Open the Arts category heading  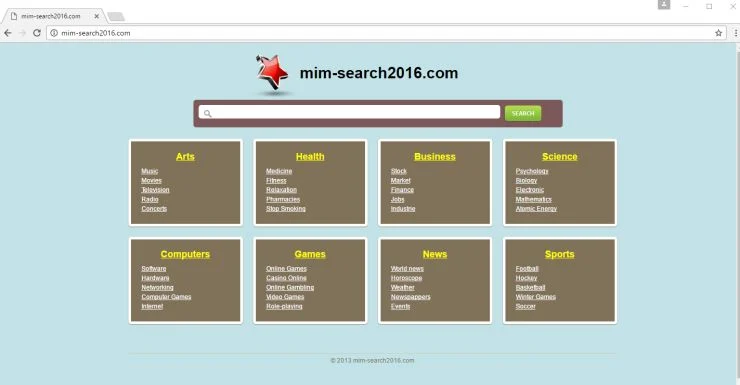[185, 157]
